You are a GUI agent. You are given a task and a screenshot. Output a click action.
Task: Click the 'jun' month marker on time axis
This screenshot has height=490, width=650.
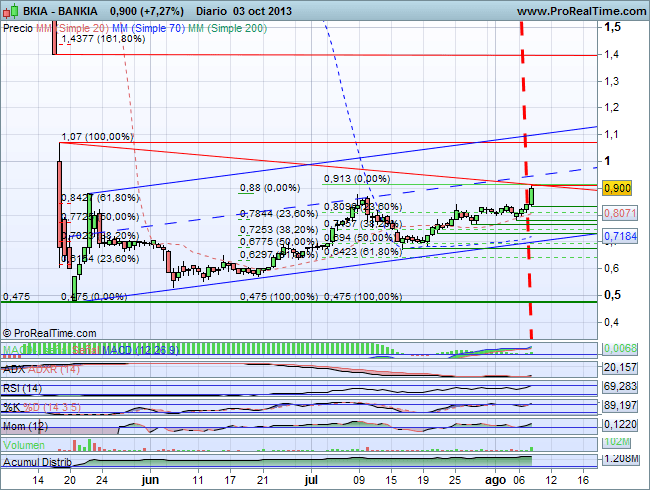click(150, 480)
